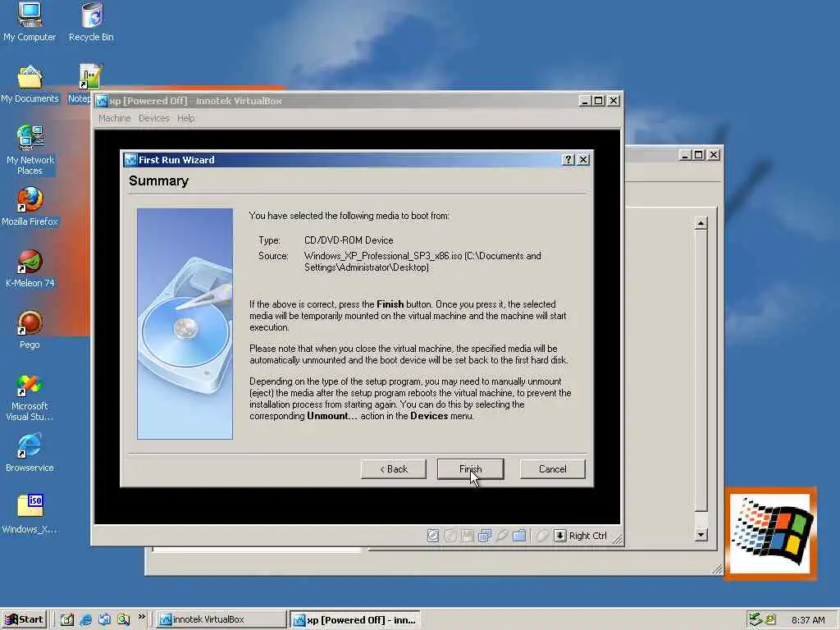Click the Finish button in the wizard
This screenshot has width=840, height=630.
click(x=470, y=468)
